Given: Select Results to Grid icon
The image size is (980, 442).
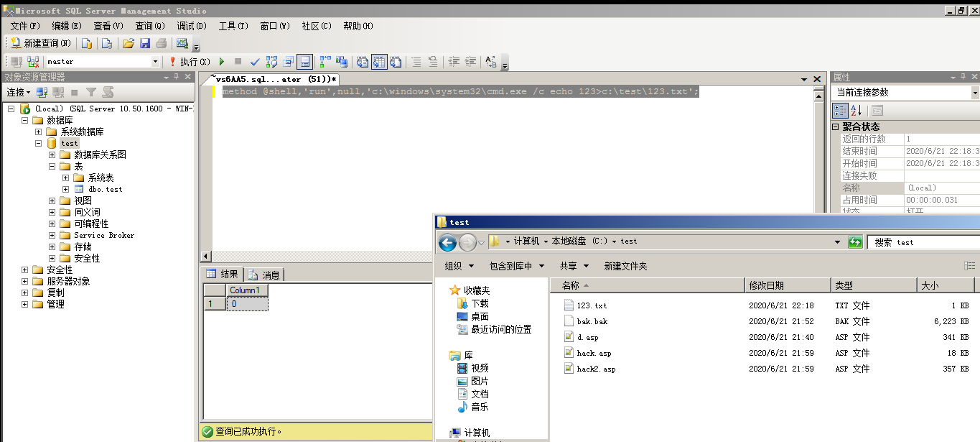Looking at the screenshot, I should 379,62.
